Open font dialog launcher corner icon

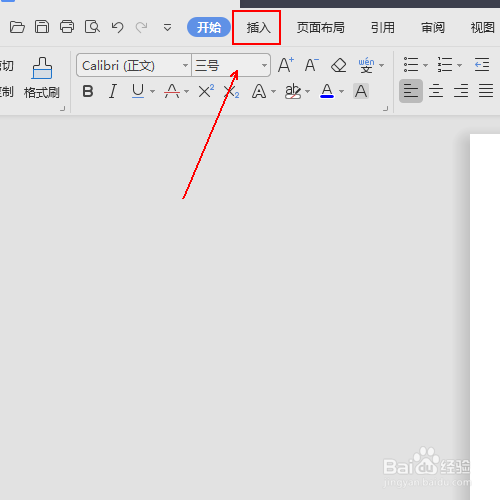point(386,108)
